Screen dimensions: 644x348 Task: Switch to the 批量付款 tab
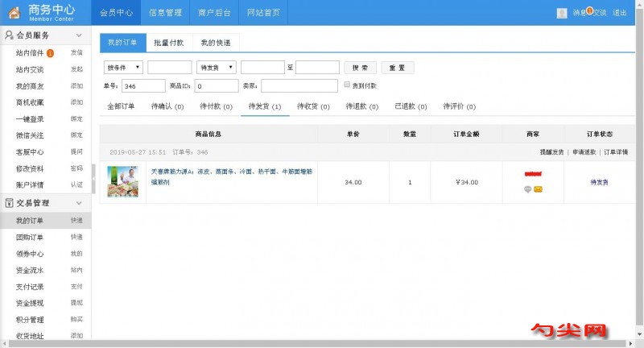point(168,43)
